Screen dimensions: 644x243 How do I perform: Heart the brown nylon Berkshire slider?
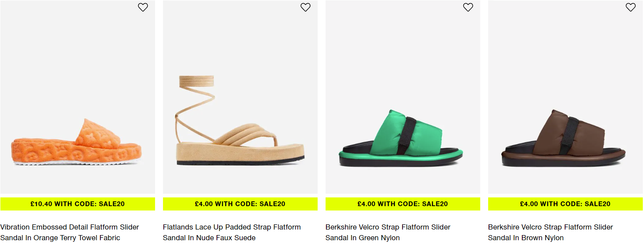631,7
